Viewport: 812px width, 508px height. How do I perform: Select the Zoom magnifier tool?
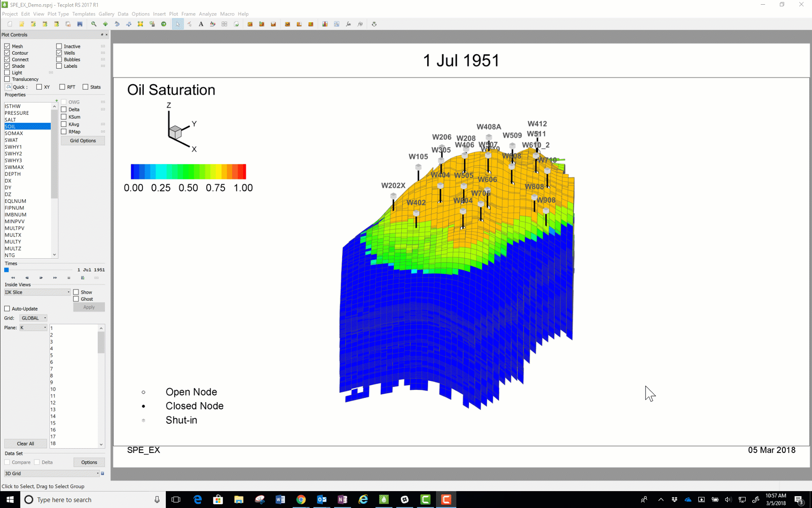click(x=94, y=24)
